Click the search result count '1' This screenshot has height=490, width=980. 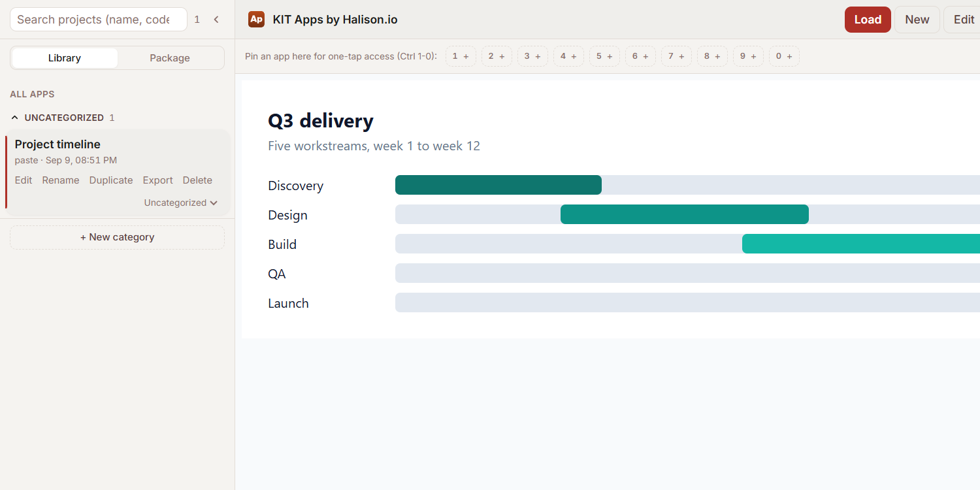[x=197, y=20]
